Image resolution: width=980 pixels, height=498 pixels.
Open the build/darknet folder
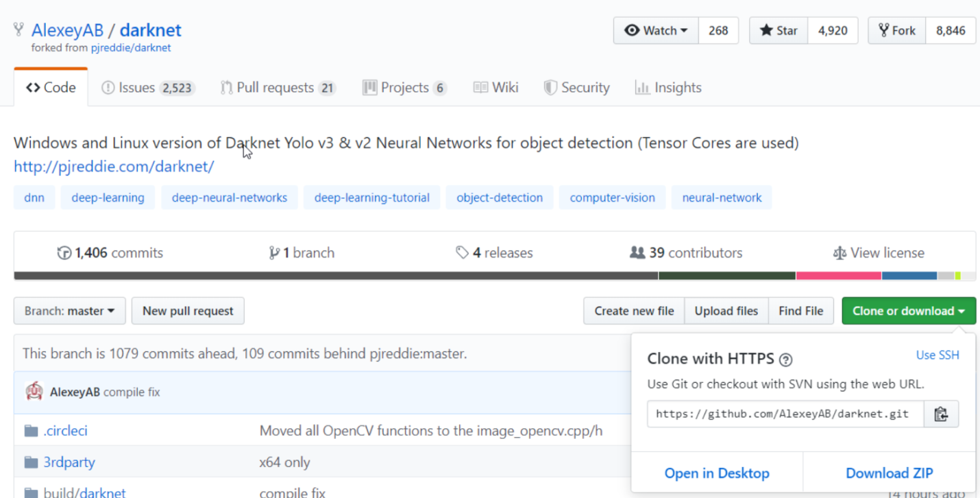84,493
